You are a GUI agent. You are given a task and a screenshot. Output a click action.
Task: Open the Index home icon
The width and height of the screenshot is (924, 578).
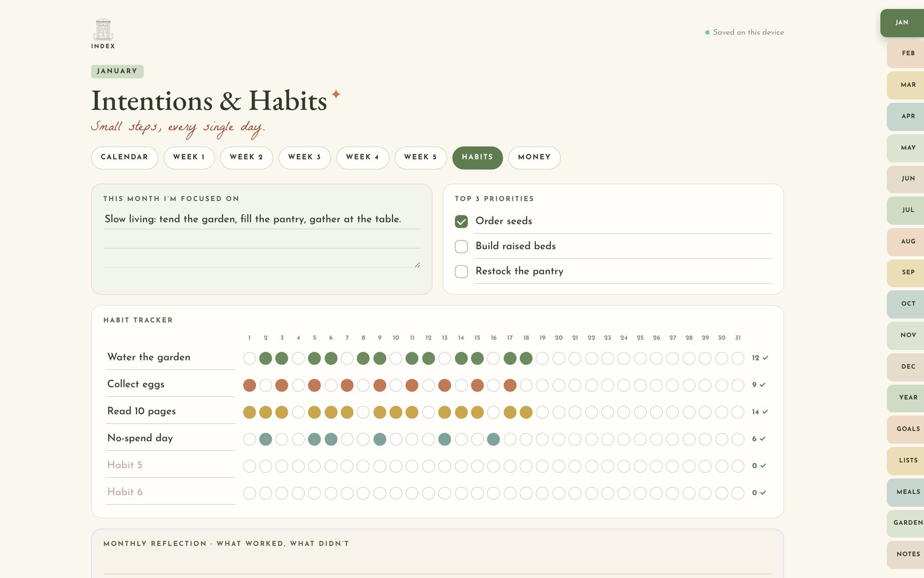coord(103,34)
